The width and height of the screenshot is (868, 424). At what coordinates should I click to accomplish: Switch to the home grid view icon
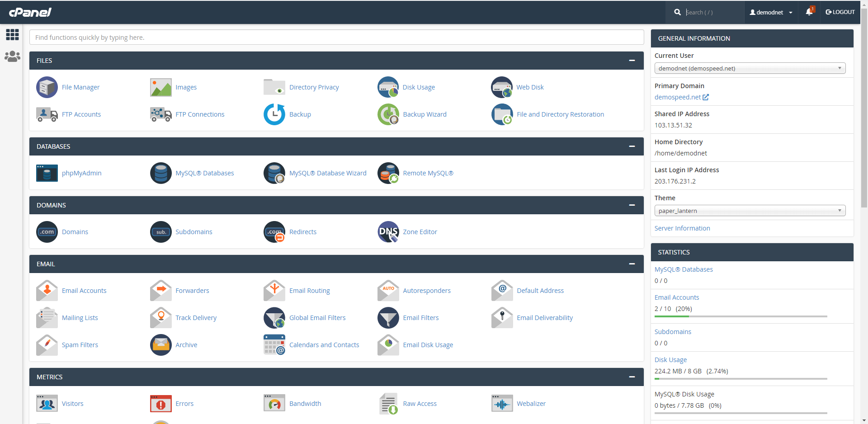(x=12, y=35)
